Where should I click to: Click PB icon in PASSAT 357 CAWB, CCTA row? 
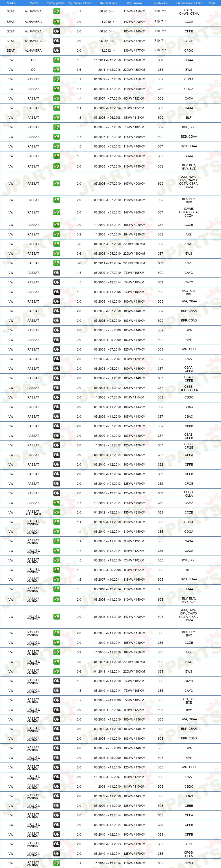point(57,212)
